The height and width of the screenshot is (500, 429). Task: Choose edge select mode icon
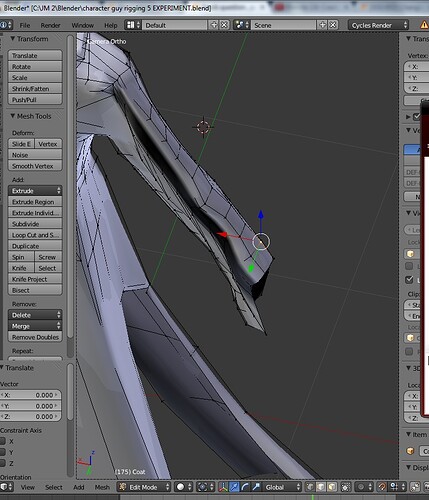point(321,487)
